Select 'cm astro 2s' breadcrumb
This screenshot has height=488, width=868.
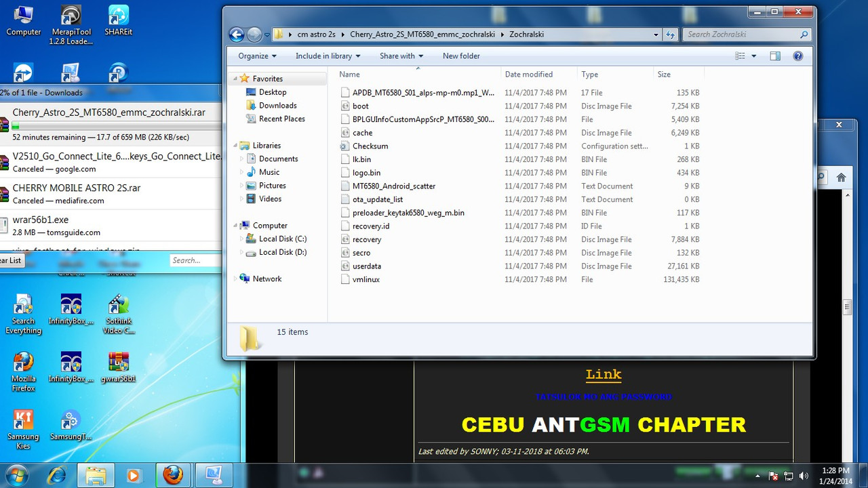click(318, 35)
